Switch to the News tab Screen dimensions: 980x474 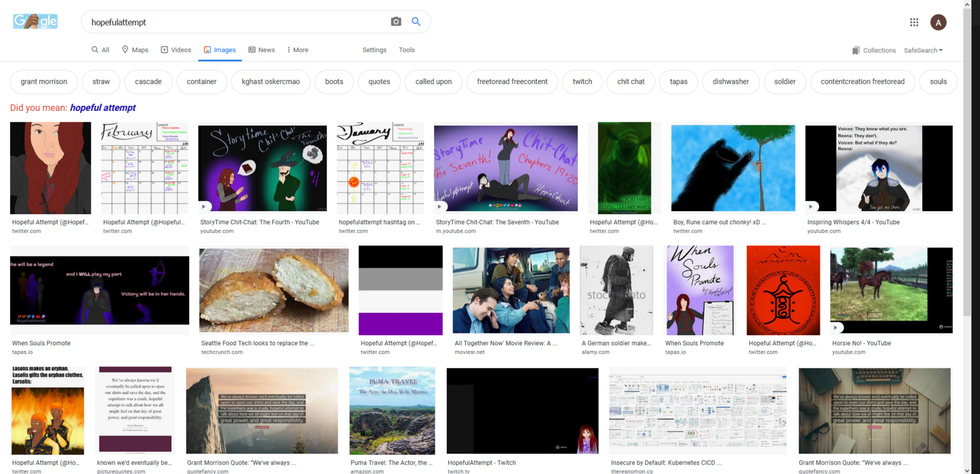tap(261, 50)
